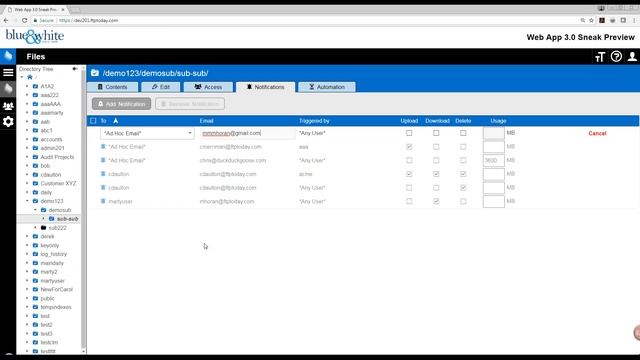
Task: Open the user profile icon in top bar
Action: coord(632,56)
